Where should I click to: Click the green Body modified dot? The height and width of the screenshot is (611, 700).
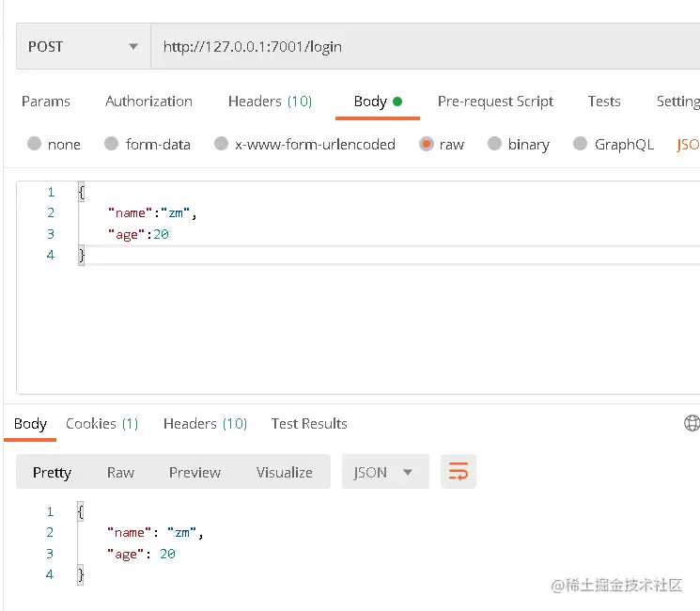tap(397, 102)
